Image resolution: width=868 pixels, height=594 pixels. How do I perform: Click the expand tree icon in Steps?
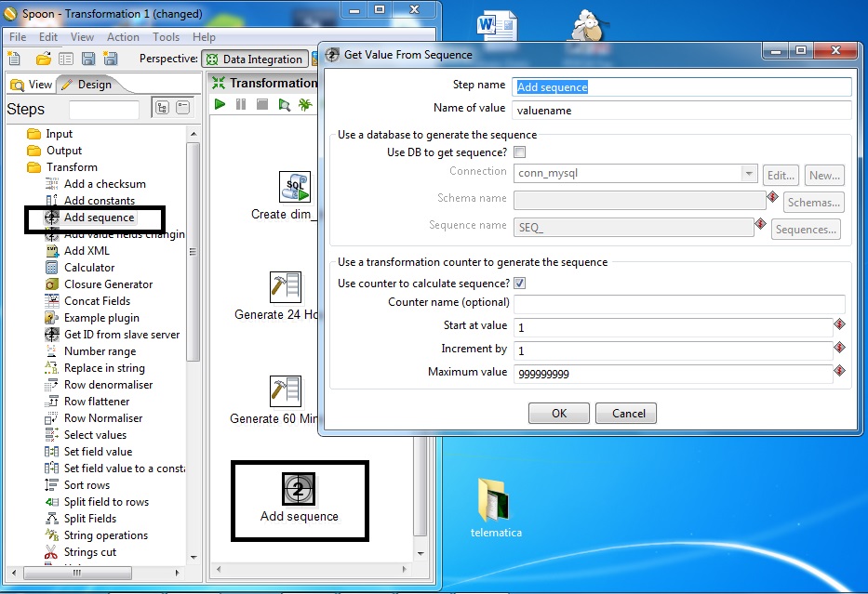click(162, 108)
